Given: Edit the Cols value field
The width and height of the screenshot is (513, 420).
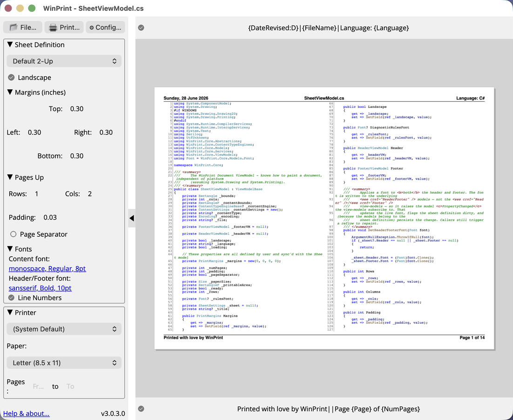Looking at the screenshot, I should coord(90,194).
